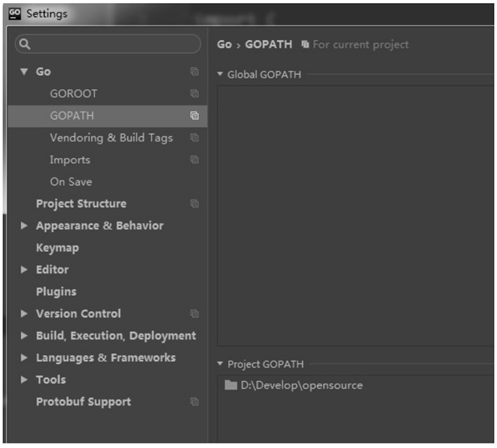Click the folder icon for D:\Develop\opensource

[231, 386]
